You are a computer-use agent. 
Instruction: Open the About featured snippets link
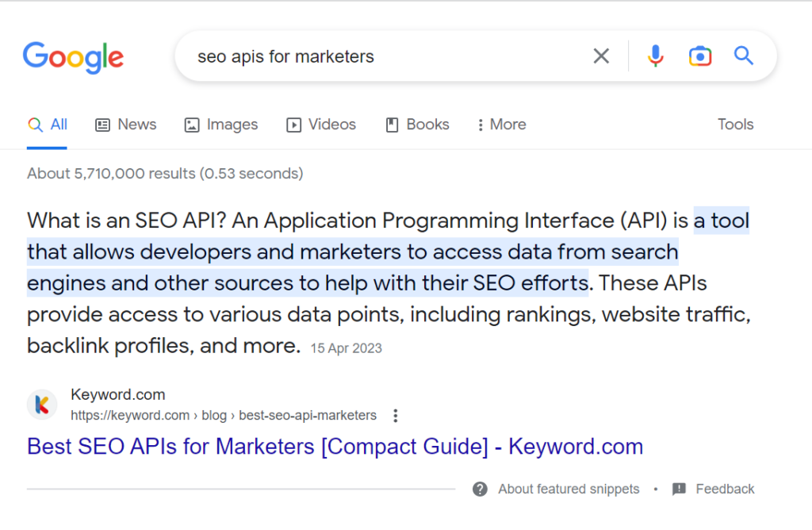pyautogui.click(x=568, y=489)
